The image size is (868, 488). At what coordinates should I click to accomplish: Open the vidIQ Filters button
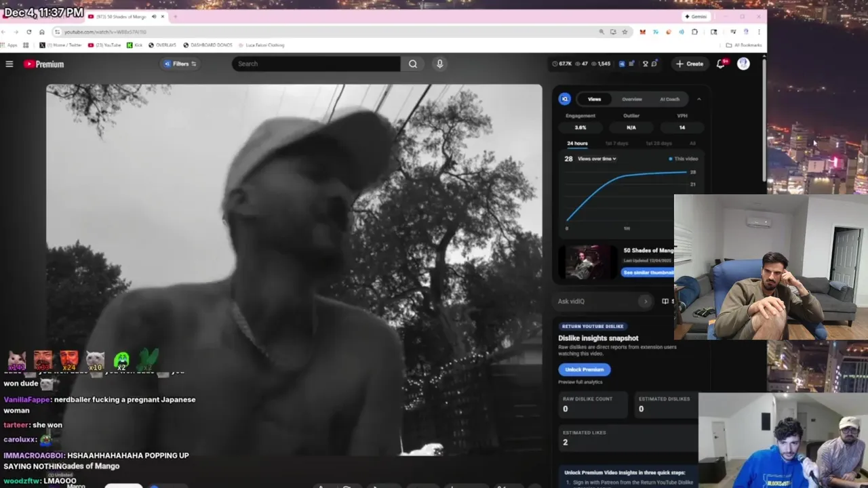180,64
